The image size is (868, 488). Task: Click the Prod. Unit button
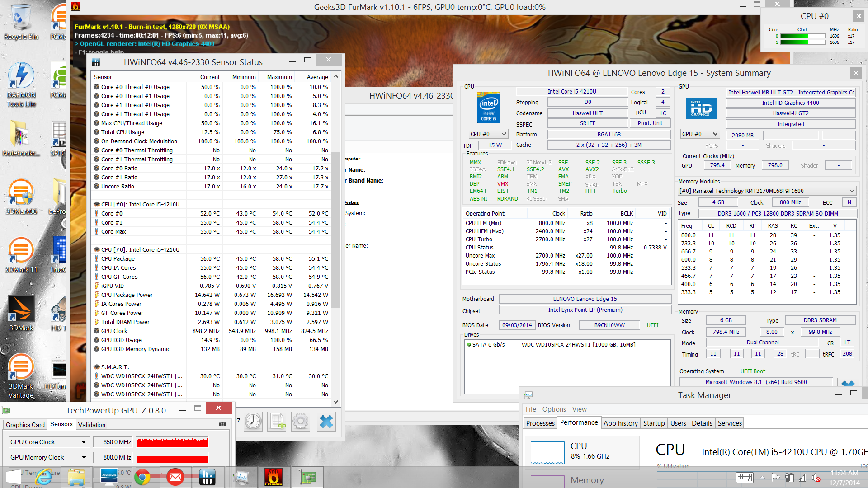point(650,123)
